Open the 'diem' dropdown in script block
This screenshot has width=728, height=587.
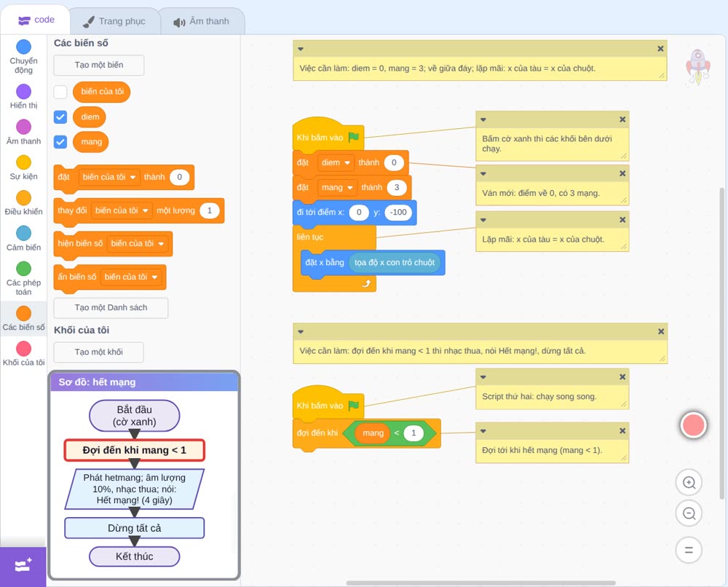point(336,162)
